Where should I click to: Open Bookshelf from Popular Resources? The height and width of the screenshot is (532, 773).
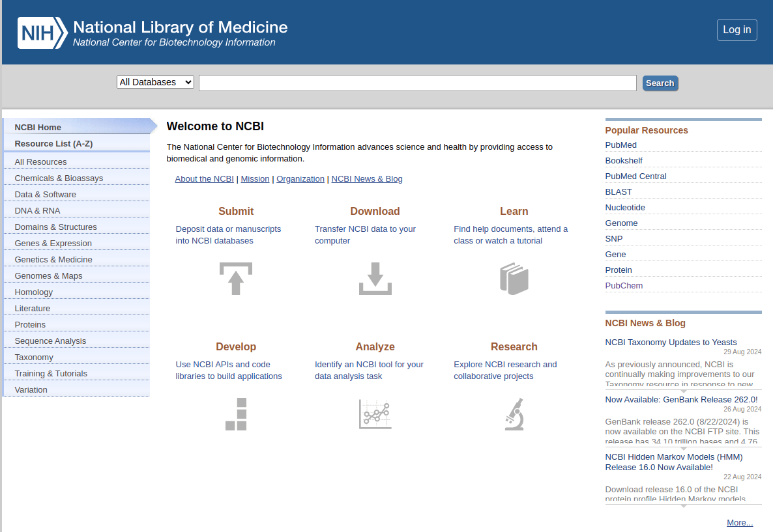624,161
